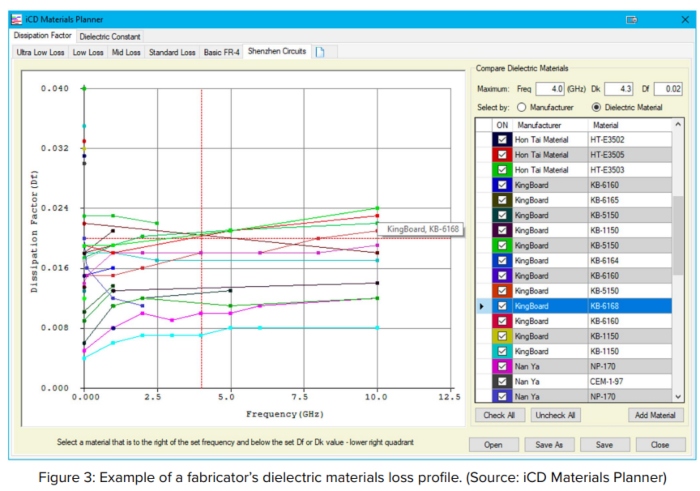The width and height of the screenshot is (700, 491).
Task: Click Nan Ya manufacturer in the CEM-1-97 row
Action: pyautogui.click(x=550, y=382)
